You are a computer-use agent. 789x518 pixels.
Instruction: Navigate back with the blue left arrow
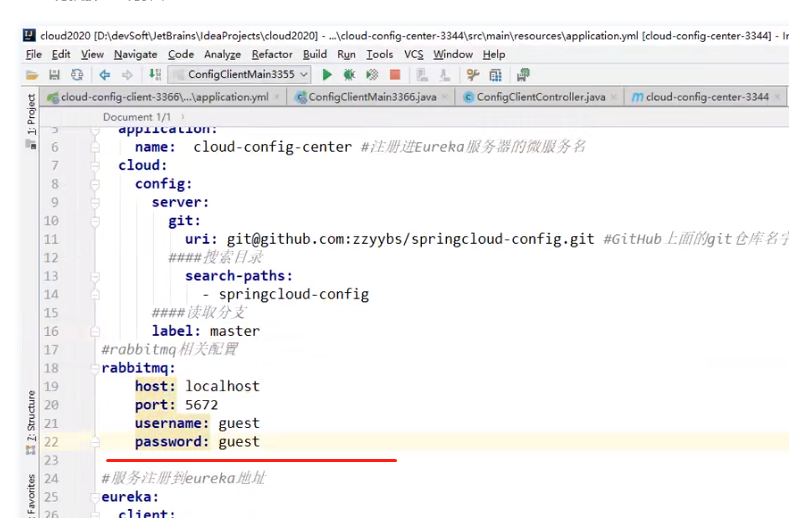[105, 75]
